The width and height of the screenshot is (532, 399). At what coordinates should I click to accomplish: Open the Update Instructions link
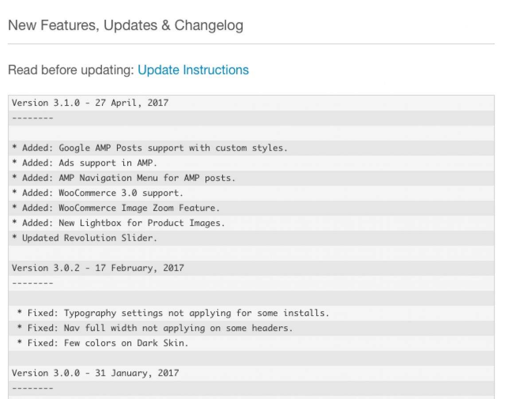[193, 70]
